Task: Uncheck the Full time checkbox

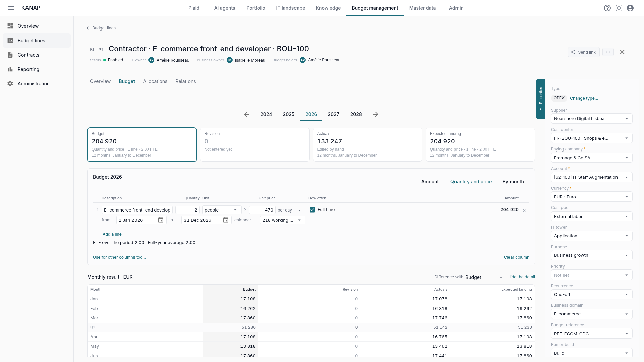Action: (x=312, y=210)
